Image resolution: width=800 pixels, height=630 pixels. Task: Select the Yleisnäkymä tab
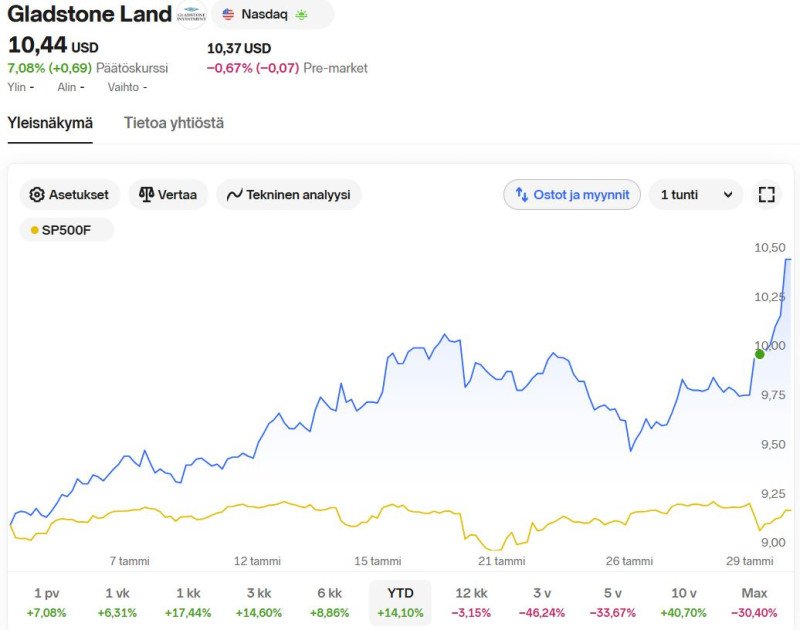pos(50,123)
